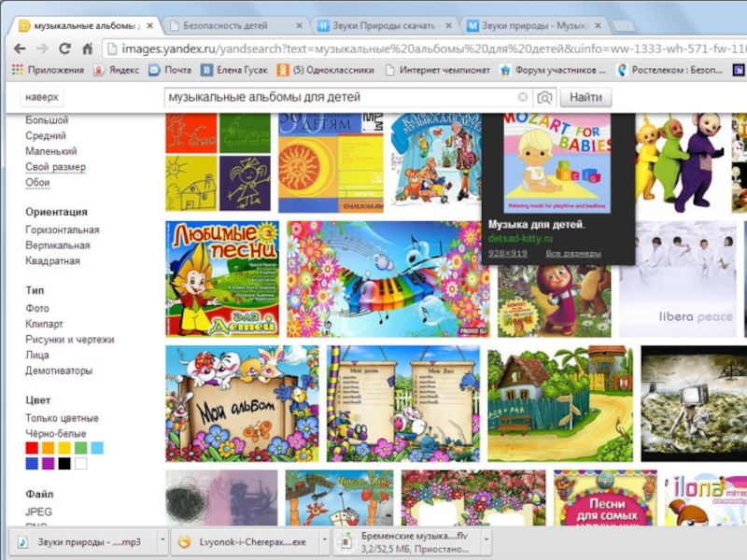The image size is (747, 560).
Task: Close the Звуки природы - Музыка tab
Action: tap(598, 26)
